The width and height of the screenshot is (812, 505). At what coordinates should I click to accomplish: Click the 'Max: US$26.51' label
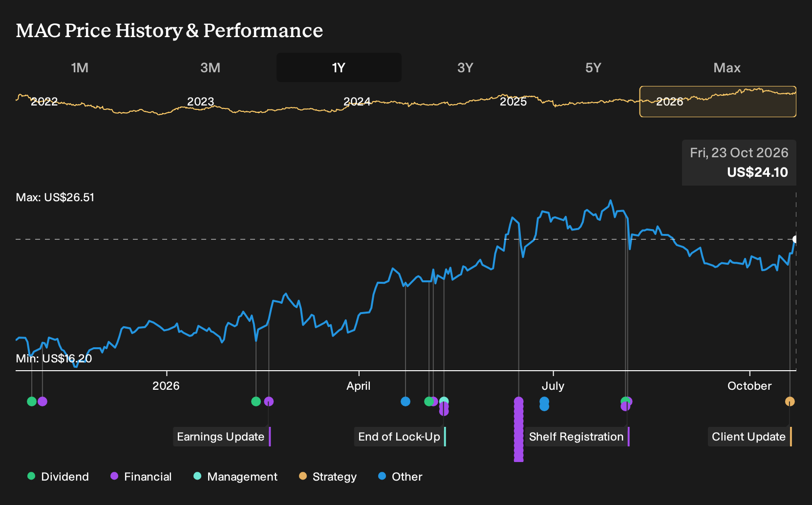[55, 197]
